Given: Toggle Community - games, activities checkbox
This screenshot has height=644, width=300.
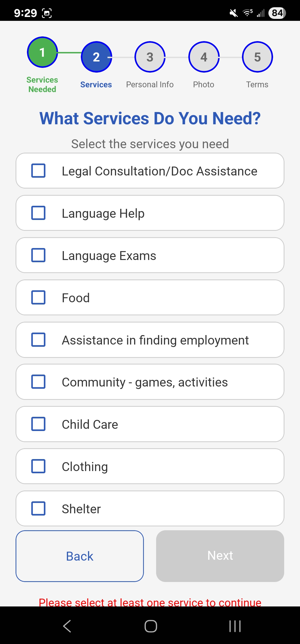Looking at the screenshot, I should click(38, 382).
